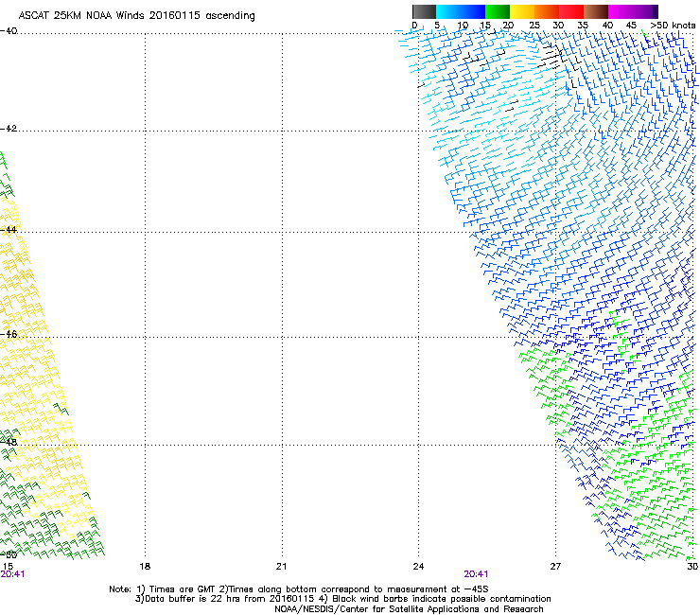Screen dimensions: 700x615
Task: Select the green 15-20 knots legend segment
Action: tap(498, 11)
